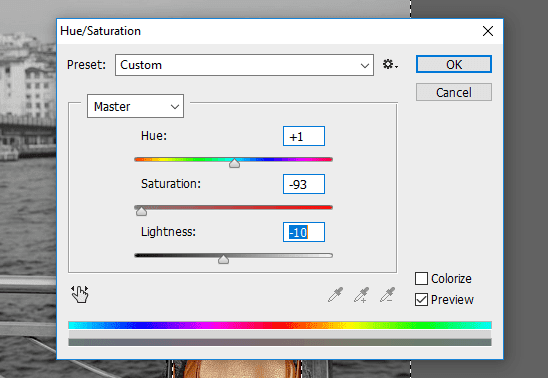This screenshot has height=378, width=548.
Task: Select the Subtract from Sample eyedropper
Action: [388, 295]
